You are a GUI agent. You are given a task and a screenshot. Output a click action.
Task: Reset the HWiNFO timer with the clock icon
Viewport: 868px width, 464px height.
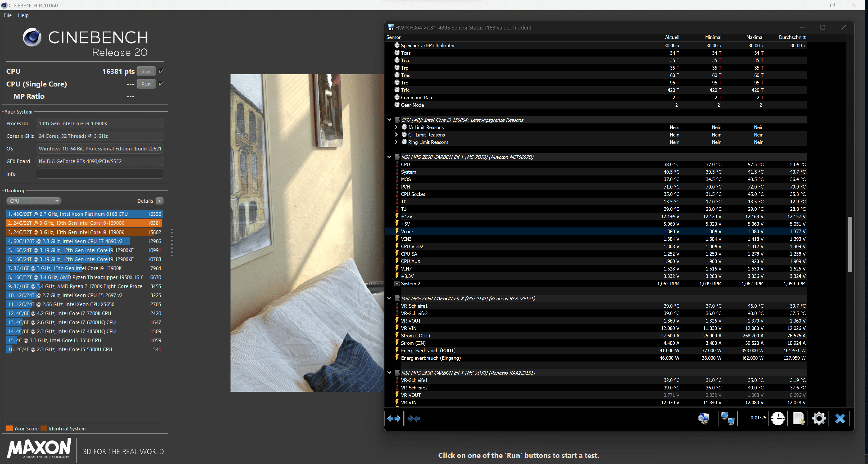[x=778, y=419]
